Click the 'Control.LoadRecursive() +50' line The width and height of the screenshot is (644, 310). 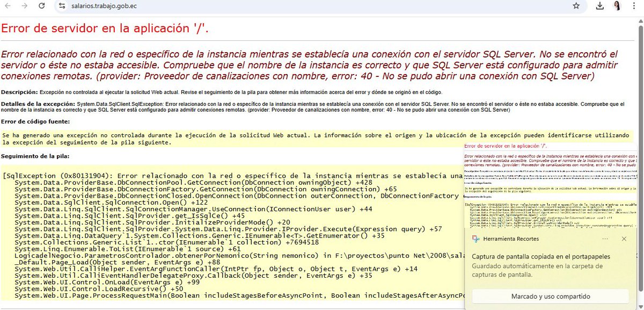tap(99, 289)
